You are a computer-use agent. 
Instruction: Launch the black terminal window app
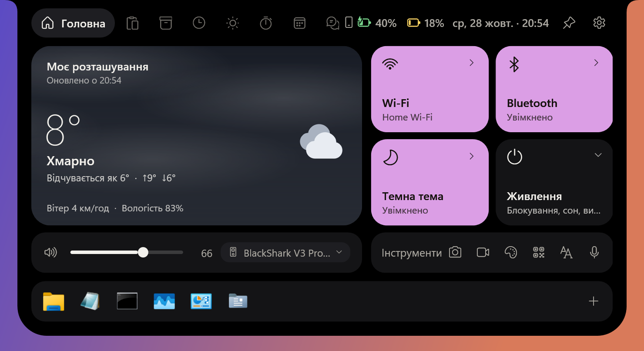(x=127, y=301)
